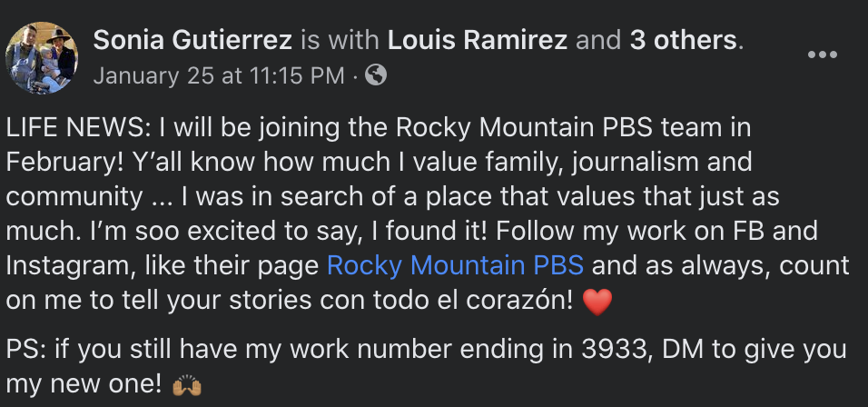Open the January 25 at 11:15 PM timestamp
This screenshot has height=407, width=868.
click(219, 75)
